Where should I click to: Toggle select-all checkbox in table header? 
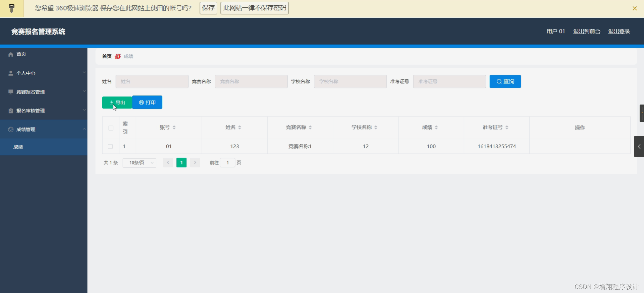111,128
